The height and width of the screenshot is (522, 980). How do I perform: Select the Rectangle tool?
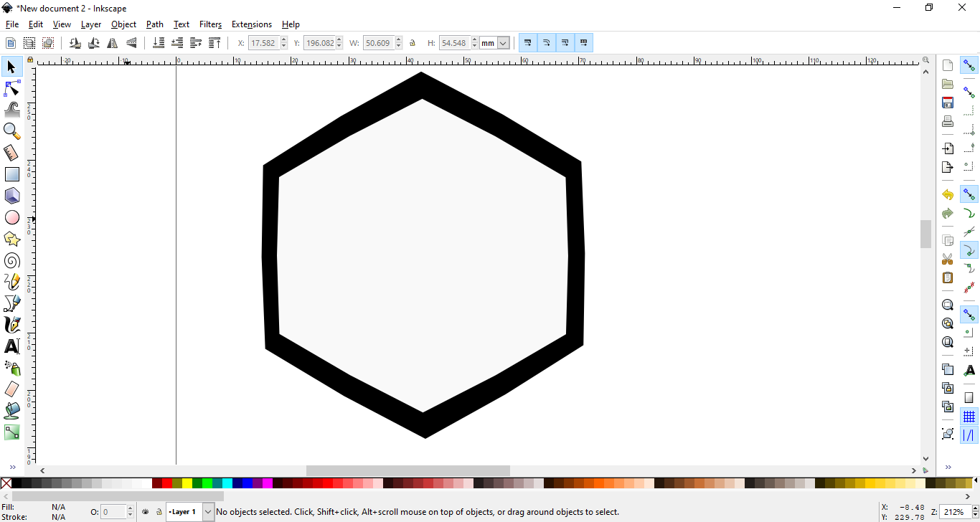pos(11,174)
